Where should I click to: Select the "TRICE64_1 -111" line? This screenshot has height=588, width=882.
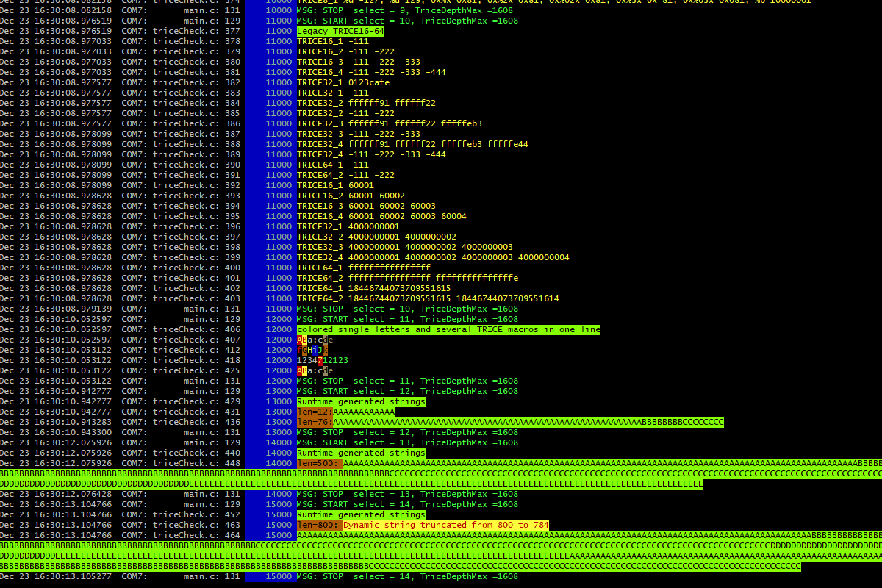coord(333,165)
